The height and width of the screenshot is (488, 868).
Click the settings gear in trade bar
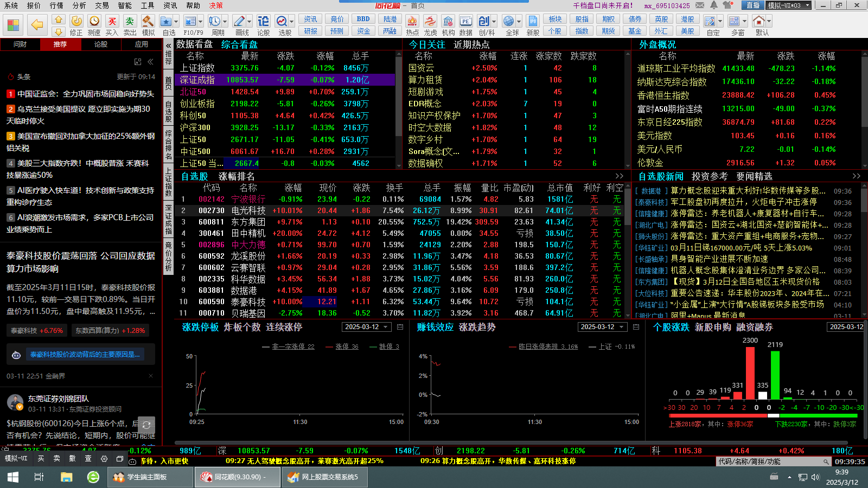(x=104, y=459)
